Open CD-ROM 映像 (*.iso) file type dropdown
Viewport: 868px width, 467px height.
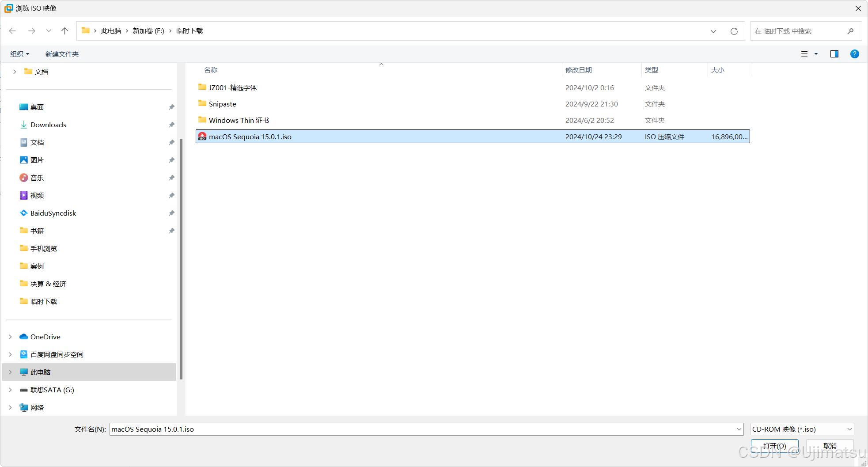click(802, 429)
